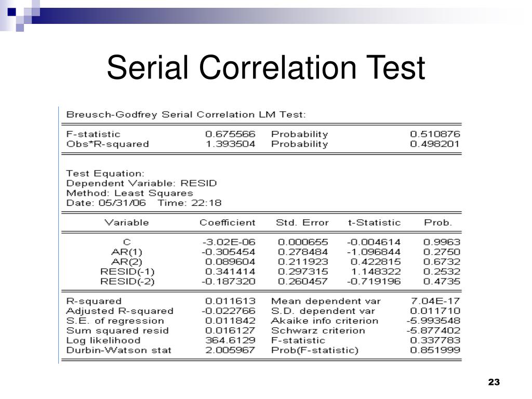Click the Std. Error column header
This screenshot has width=532, height=399.
click(x=302, y=222)
